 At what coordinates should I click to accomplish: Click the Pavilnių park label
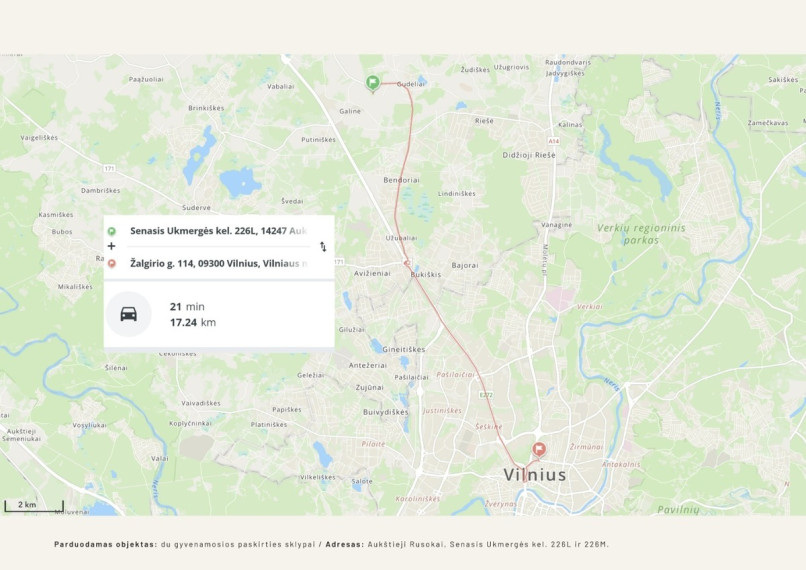tap(678, 509)
